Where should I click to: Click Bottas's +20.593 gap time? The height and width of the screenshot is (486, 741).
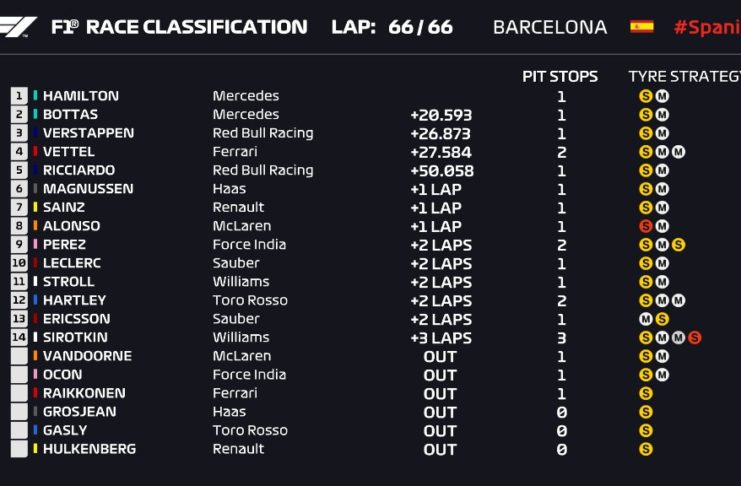(441, 115)
